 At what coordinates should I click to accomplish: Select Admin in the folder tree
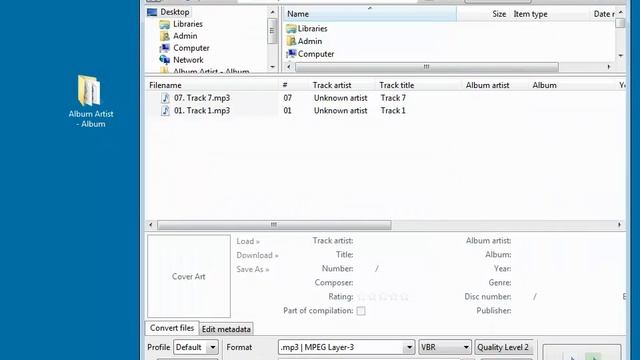(185, 36)
